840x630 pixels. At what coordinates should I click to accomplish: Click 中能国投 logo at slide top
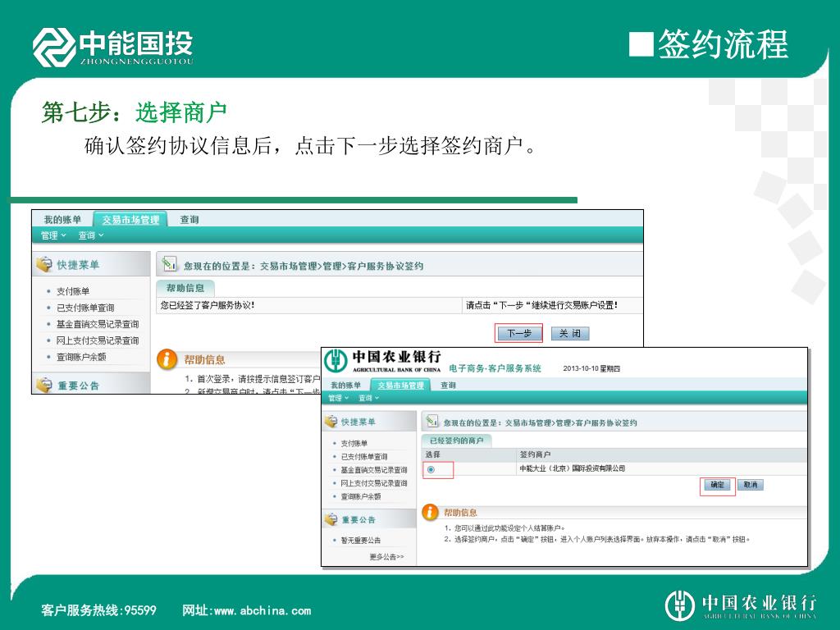(113, 47)
